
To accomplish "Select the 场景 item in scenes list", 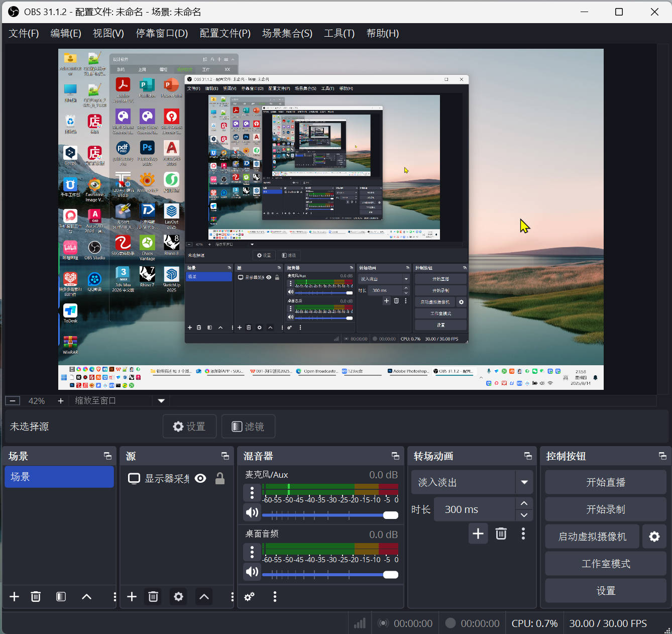I will pyautogui.click(x=59, y=477).
